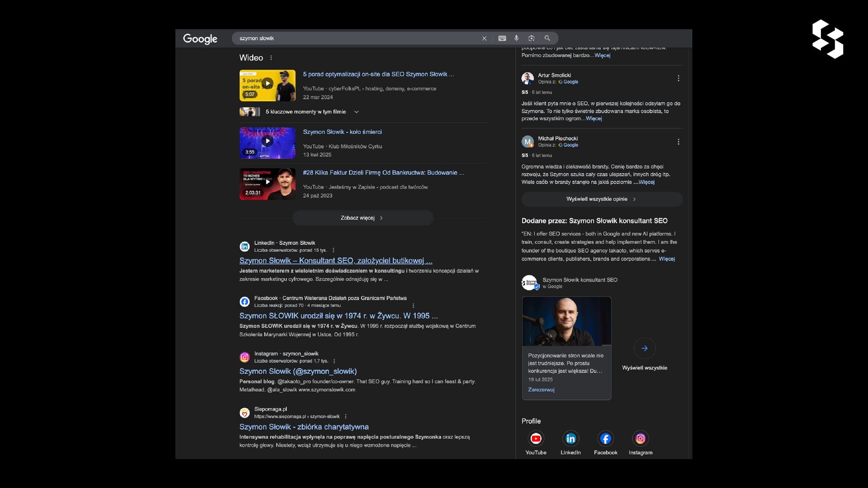Image resolution: width=868 pixels, height=488 pixels.
Task: Open Google Lens image search icon
Action: (532, 38)
